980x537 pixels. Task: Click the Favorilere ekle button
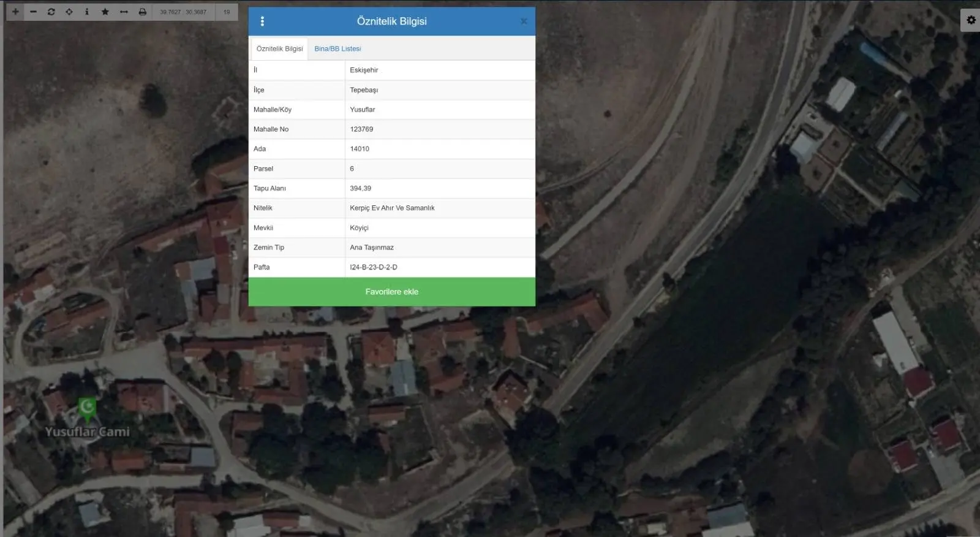tap(391, 292)
